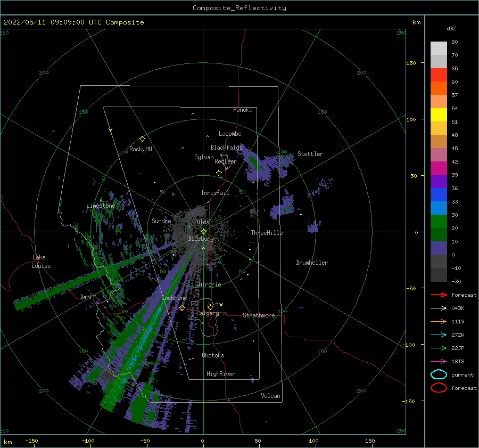Click the Stettler city label
The width and height of the screenshot is (479, 448).
click(310, 154)
